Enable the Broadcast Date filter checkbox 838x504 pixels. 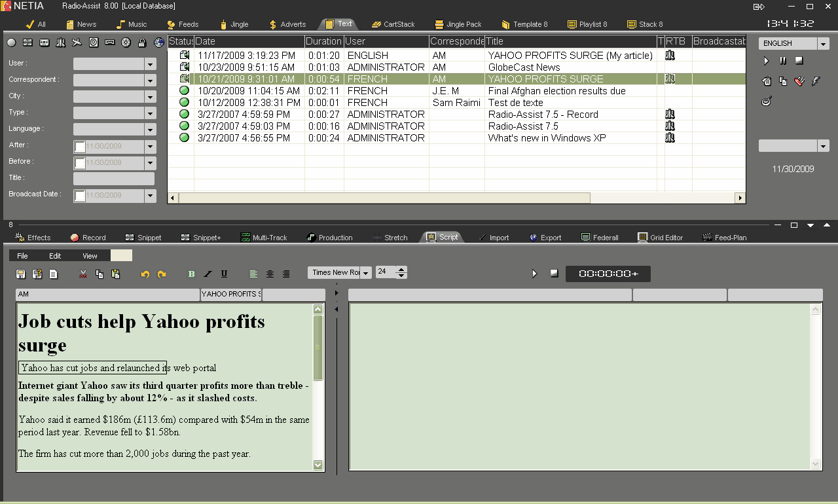[x=80, y=196]
